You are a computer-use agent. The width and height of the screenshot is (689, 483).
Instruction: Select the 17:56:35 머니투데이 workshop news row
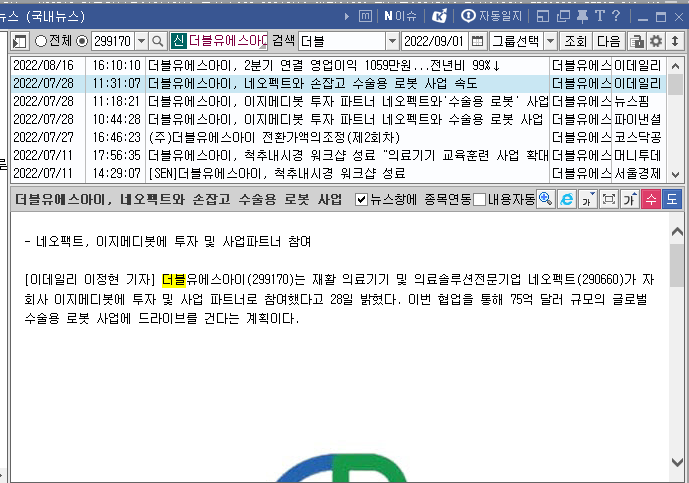[x=338, y=156]
